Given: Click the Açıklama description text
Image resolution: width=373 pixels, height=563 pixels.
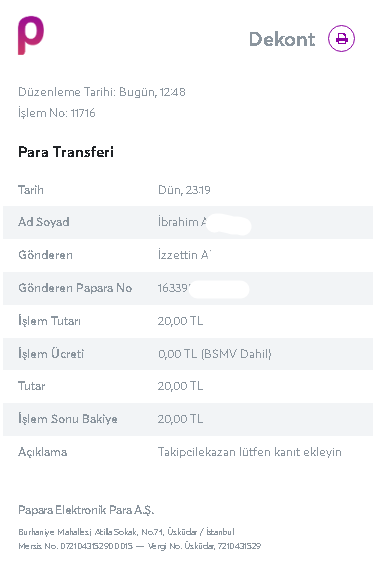Looking at the screenshot, I should coord(250,452).
